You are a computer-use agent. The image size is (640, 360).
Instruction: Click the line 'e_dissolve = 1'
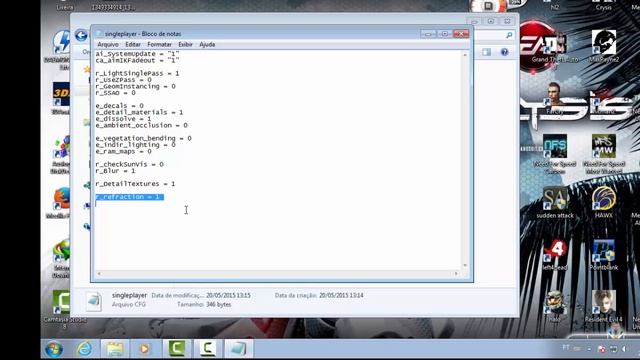point(123,119)
